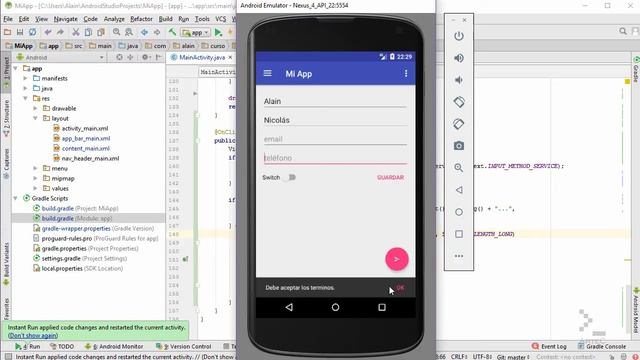The height and width of the screenshot is (360, 640).
Task: Select build.gradle (Module: app) file
Action: click(x=77, y=218)
